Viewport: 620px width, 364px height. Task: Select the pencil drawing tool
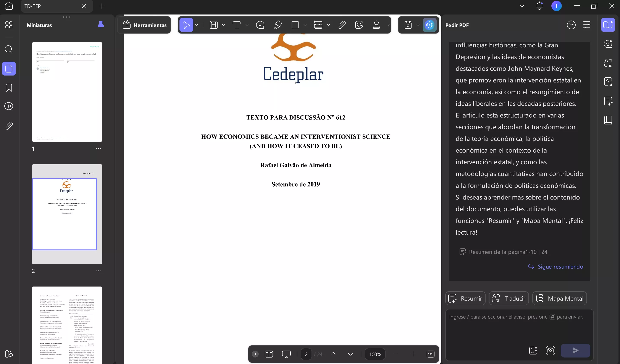click(278, 25)
